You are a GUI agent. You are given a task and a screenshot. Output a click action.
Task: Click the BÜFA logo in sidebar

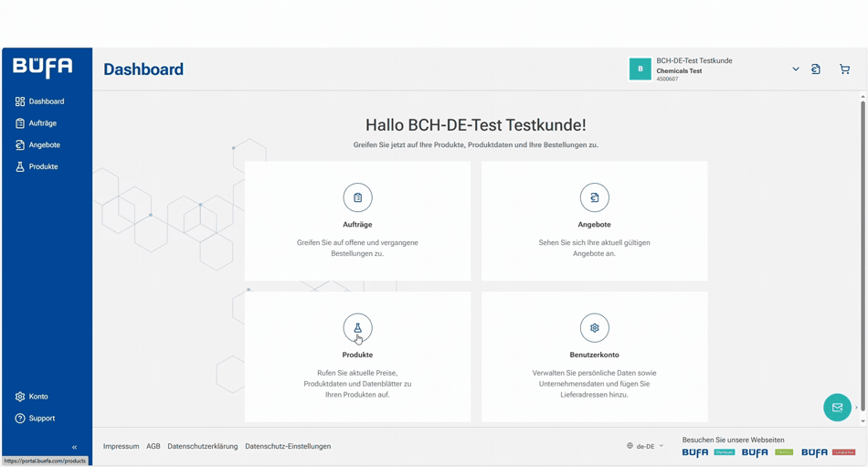coord(42,68)
